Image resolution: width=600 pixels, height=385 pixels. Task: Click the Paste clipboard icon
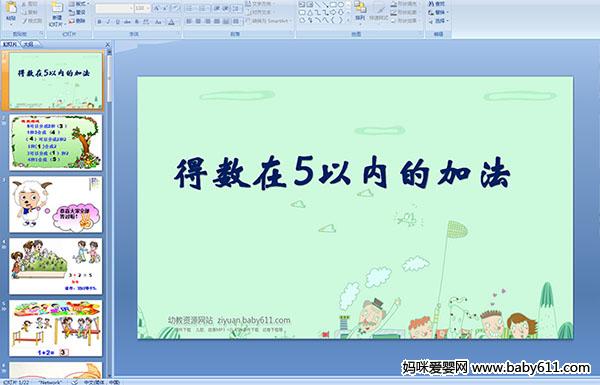(x=11, y=8)
